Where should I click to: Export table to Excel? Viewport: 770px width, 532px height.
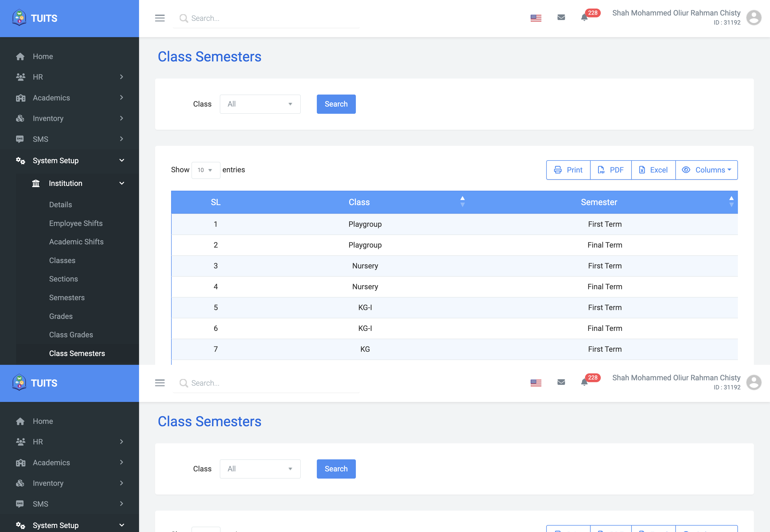[x=653, y=170]
